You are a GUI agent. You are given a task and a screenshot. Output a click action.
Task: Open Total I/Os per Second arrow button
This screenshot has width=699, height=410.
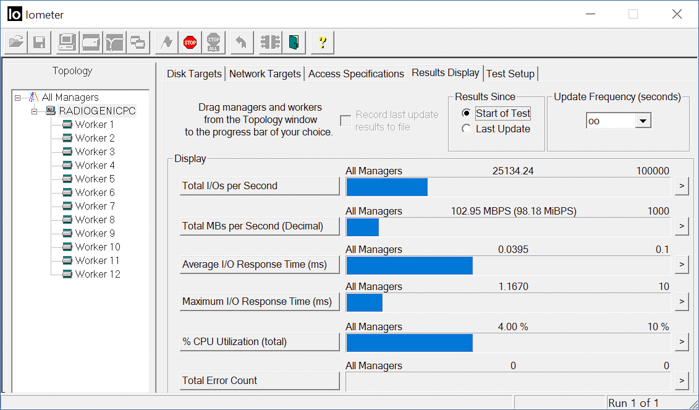[681, 186]
